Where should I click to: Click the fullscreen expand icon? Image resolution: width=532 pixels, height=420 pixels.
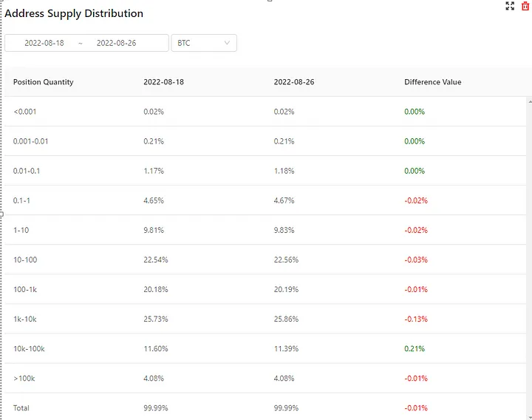click(x=510, y=6)
